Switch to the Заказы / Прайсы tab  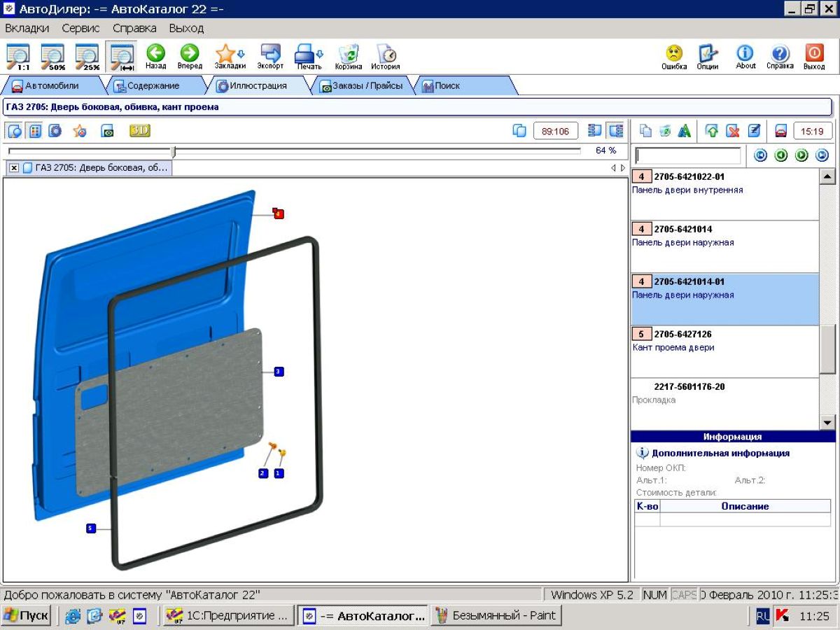361,86
